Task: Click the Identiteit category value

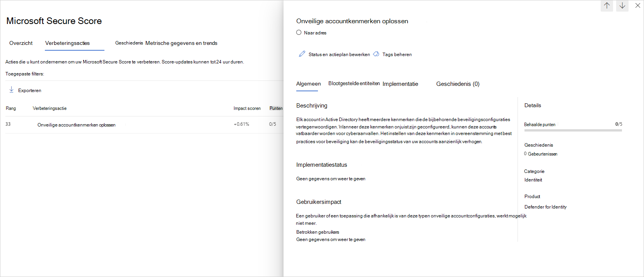Action: 533,180
